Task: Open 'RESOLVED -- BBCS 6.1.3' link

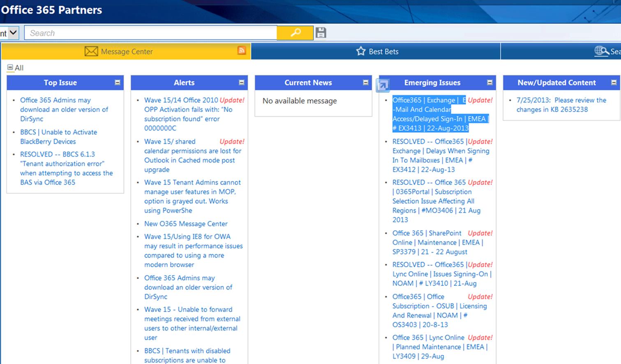Action: coord(67,168)
